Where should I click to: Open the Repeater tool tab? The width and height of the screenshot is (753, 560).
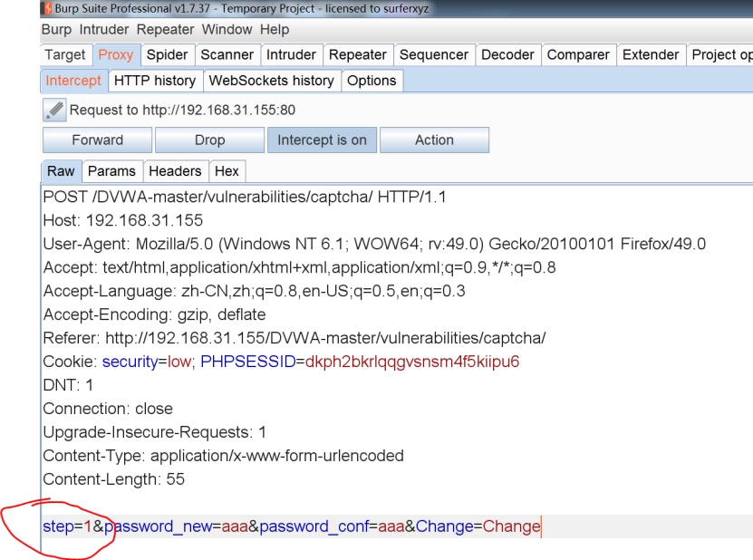click(358, 54)
